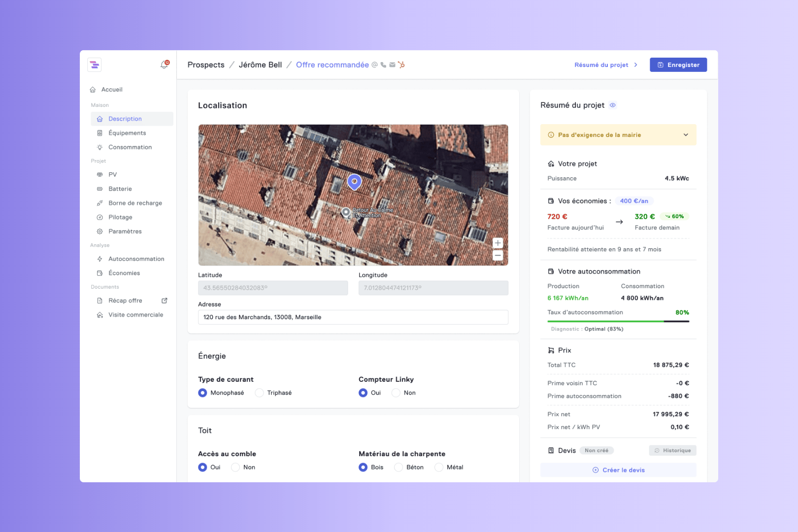This screenshot has width=798, height=532.
Task: Click the app logo in sidebar
Action: tap(95, 65)
